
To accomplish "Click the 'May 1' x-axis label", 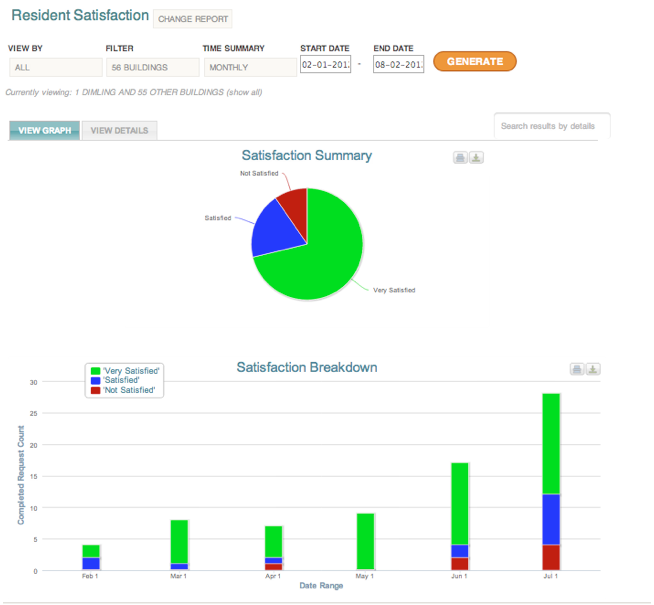I will 365,576.
